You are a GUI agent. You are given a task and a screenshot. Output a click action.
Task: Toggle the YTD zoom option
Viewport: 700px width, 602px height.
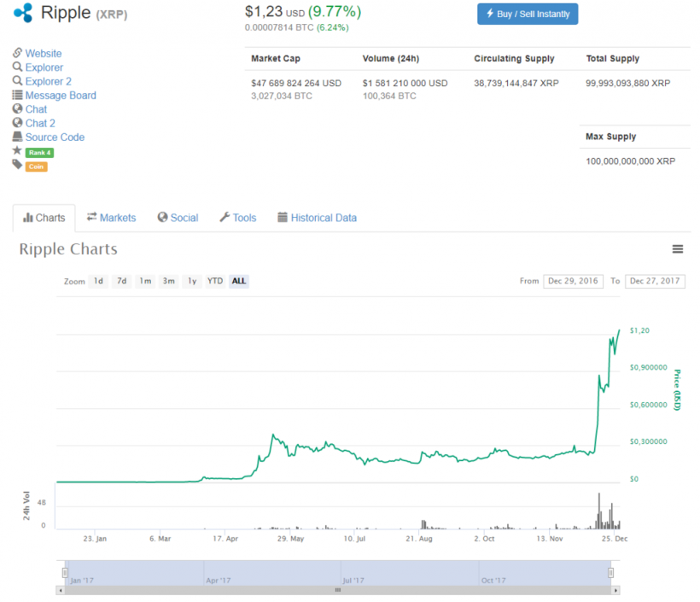point(214,281)
